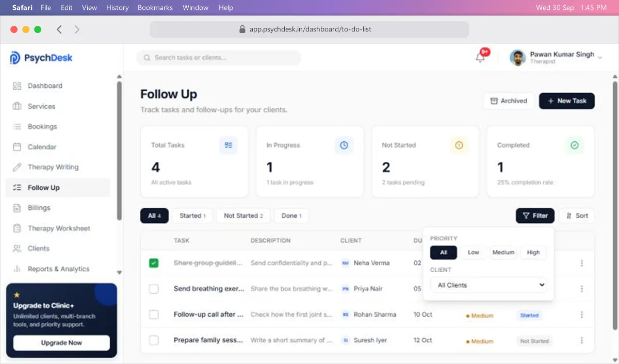Click Started status badge for Rohan Sharma
The width and height of the screenshot is (619, 364).
click(529, 315)
